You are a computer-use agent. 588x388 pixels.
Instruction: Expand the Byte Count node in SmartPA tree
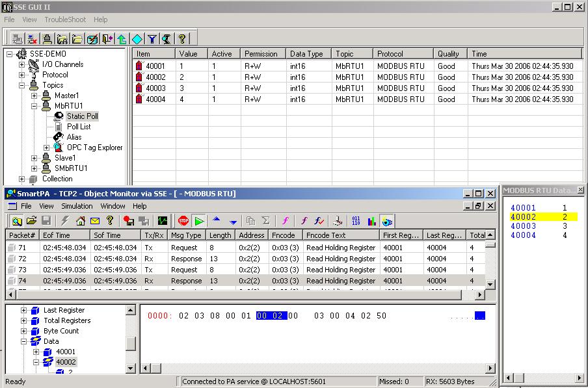click(23, 331)
